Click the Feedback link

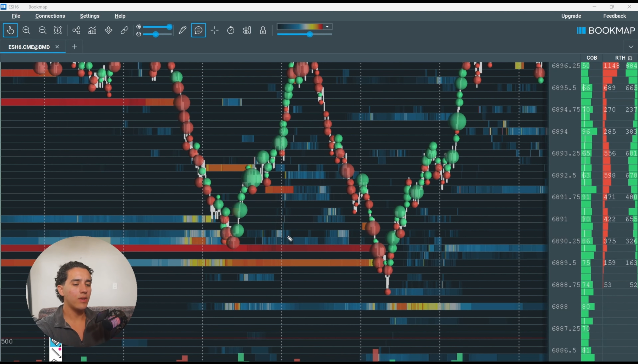tap(614, 16)
